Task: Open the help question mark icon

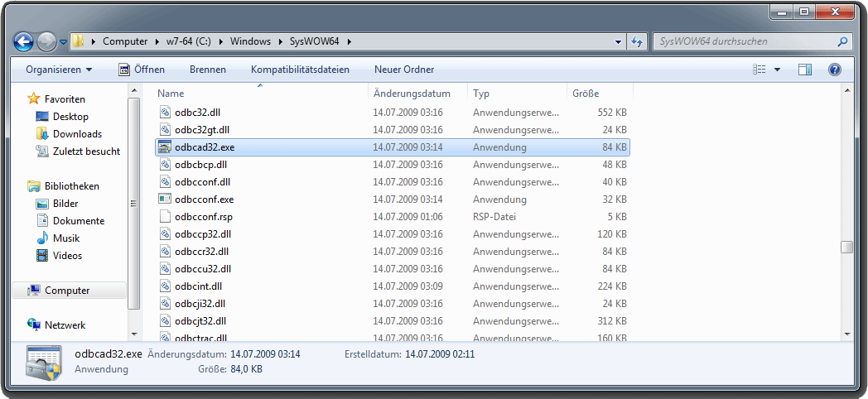Action: (834, 70)
